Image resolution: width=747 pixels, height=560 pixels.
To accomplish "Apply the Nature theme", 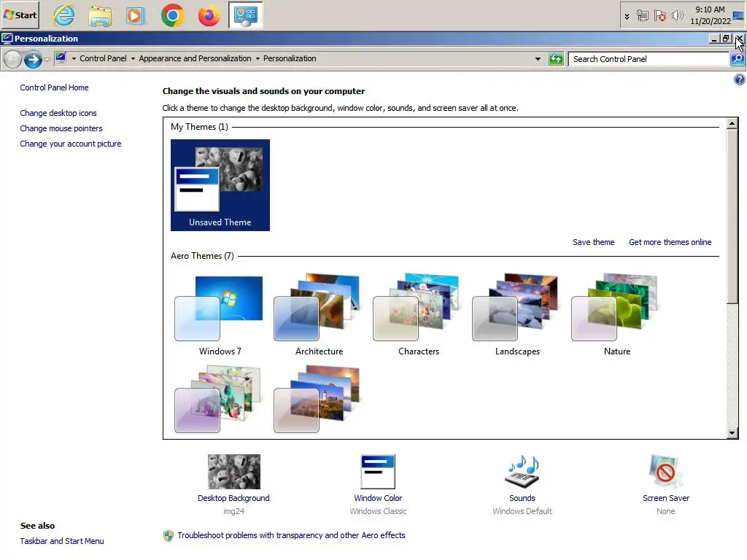I will pos(617,314).
